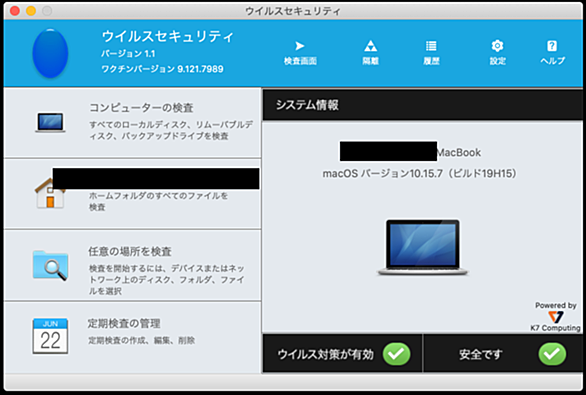This screenshot has height=395, width=586.
Task: Open the 隔離 quarantine icon
Action: (x=370, y=46)
